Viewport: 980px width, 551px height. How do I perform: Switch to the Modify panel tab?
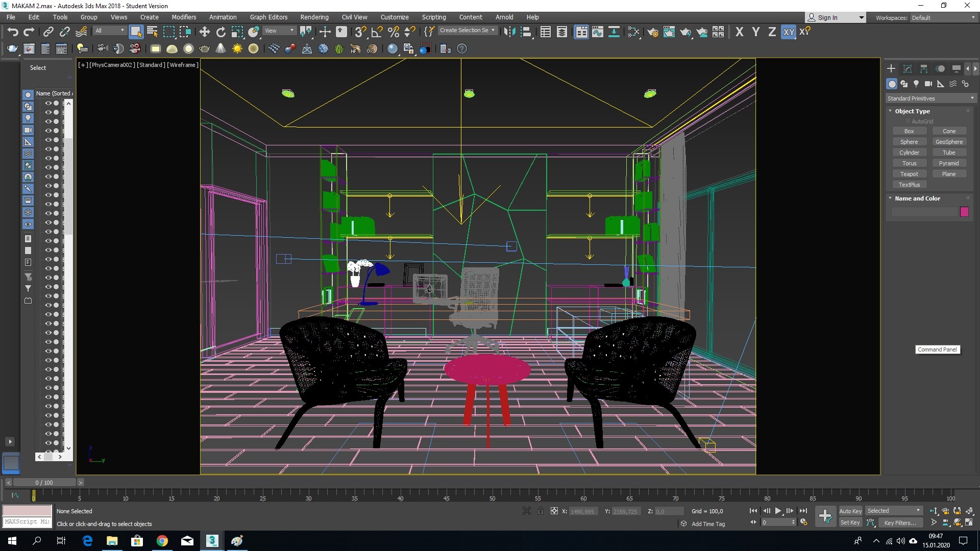pos(907,68)
